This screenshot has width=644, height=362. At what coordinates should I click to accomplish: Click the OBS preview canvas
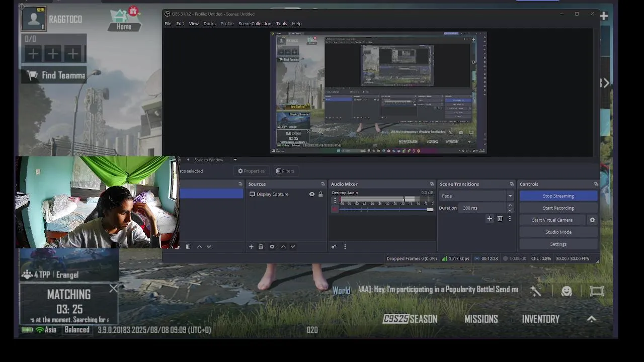click(x=378, y=93)
